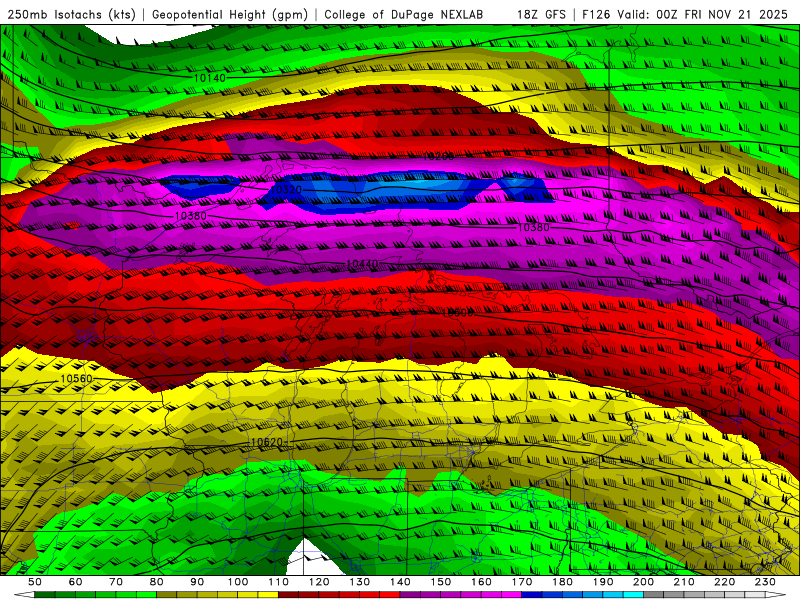800x600 pixels.
Task: Click the bright yellow swatch just before 110
Action: [x=268, y=595]
